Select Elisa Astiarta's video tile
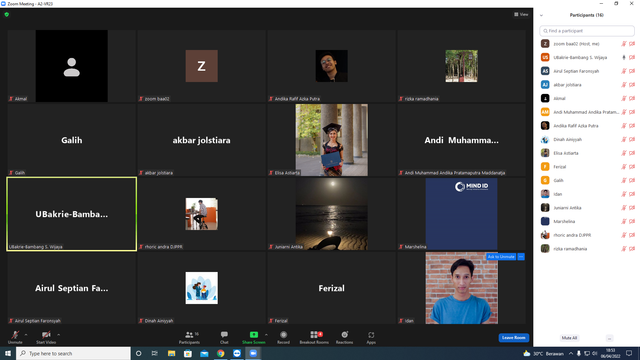The image size is (640, 360). pos(331,140)
